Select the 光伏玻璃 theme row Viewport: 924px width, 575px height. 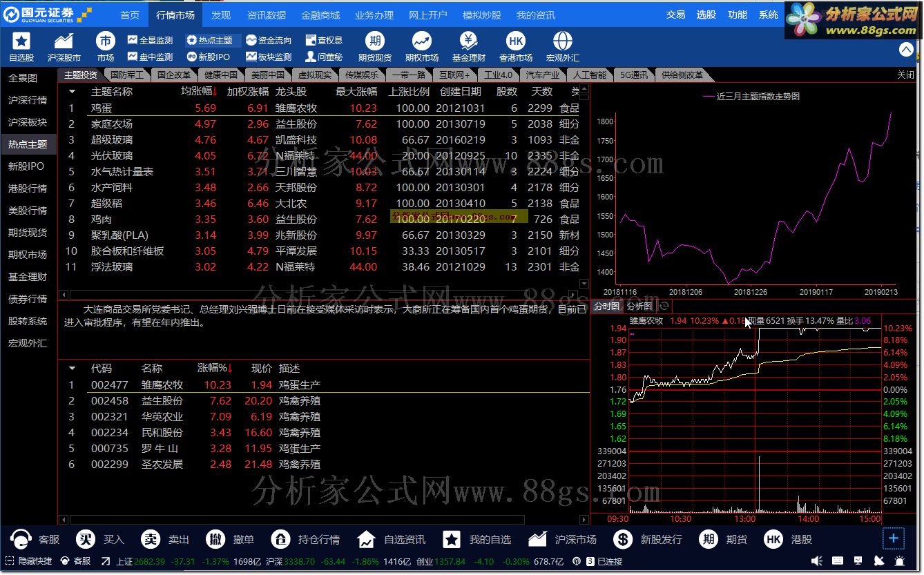click(323, 156)
